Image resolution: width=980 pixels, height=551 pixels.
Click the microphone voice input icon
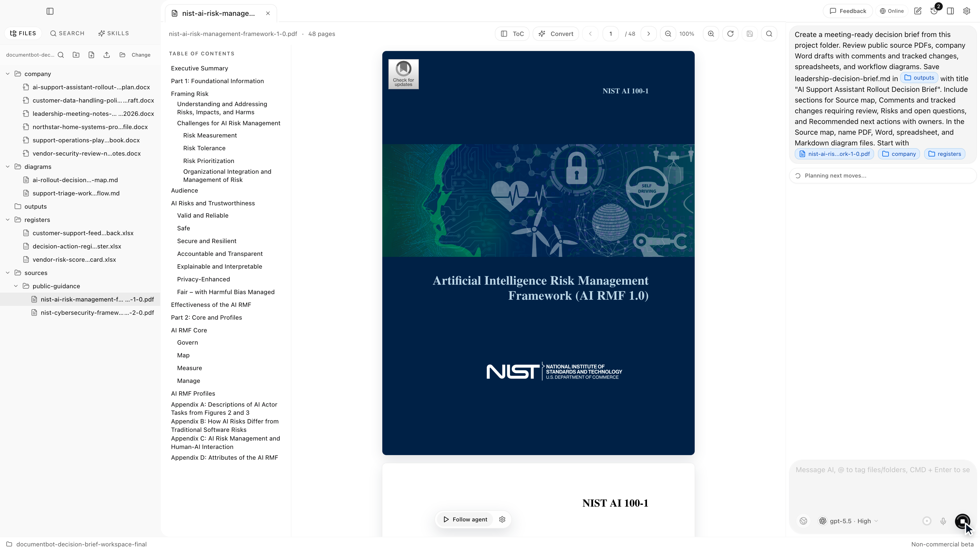click(943, 521)
